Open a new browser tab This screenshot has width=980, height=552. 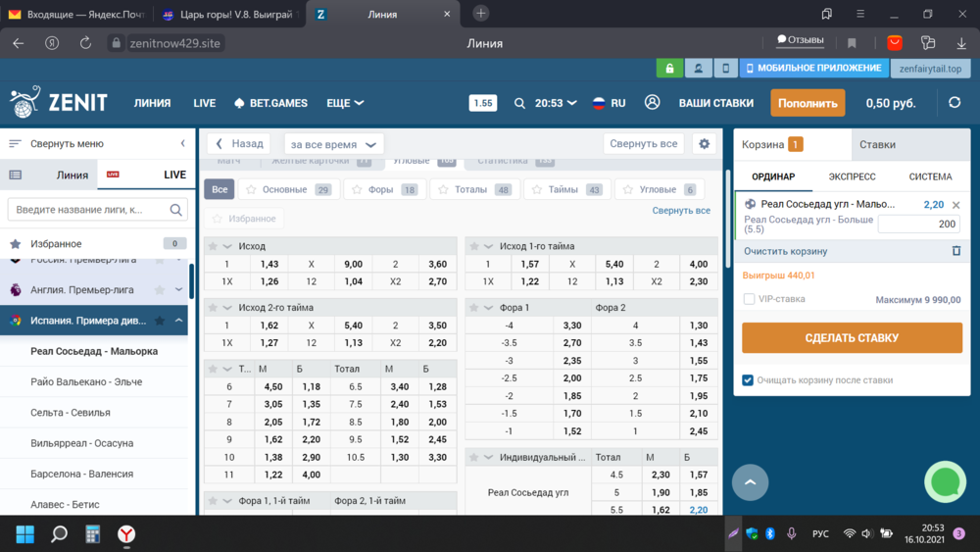[480, 13]
